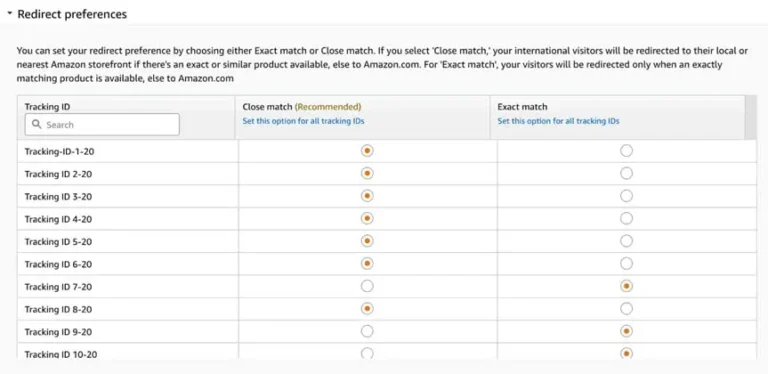The width and height of the screenshot is (768, 374).
Task: Click the Exact match column header
Action: [x=522, y=107]
